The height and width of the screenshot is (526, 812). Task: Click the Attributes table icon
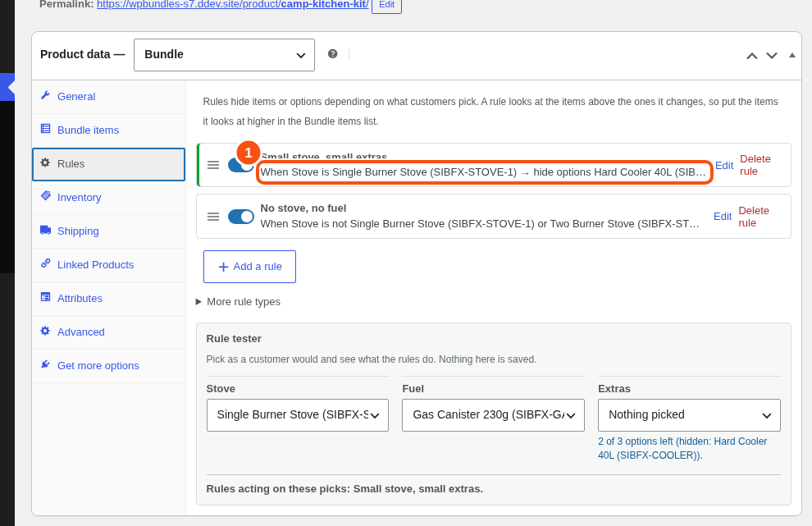46,297
